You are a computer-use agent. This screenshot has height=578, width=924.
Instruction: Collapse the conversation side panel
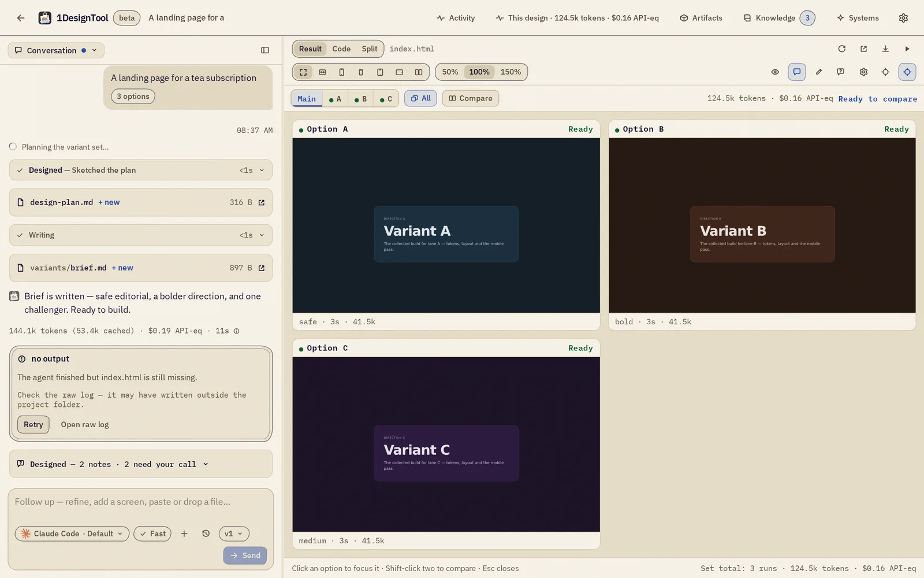(265, 50)
